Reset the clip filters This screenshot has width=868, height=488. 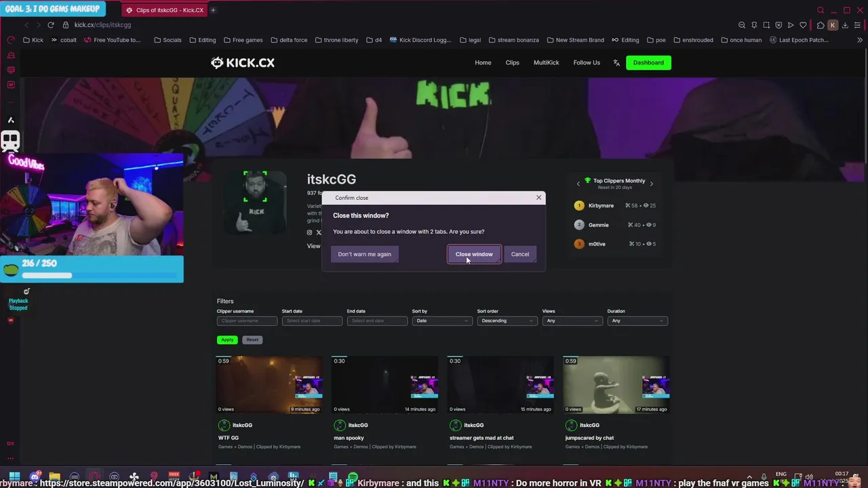252,340
